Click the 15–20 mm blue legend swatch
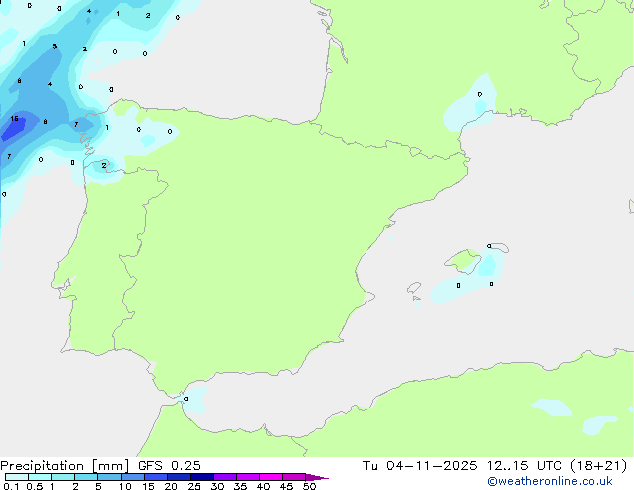This screenshot has height=490, width=634. point(156,477)
